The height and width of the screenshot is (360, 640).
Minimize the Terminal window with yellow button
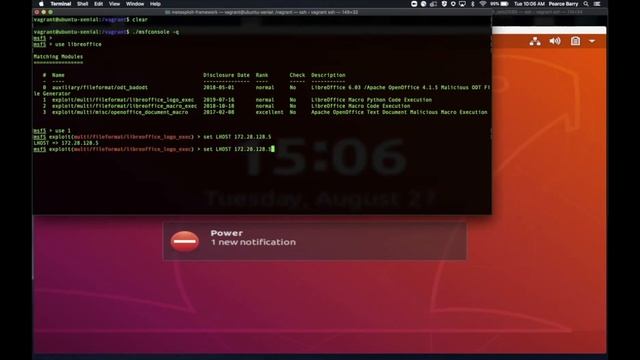click(x=44, y=12)
